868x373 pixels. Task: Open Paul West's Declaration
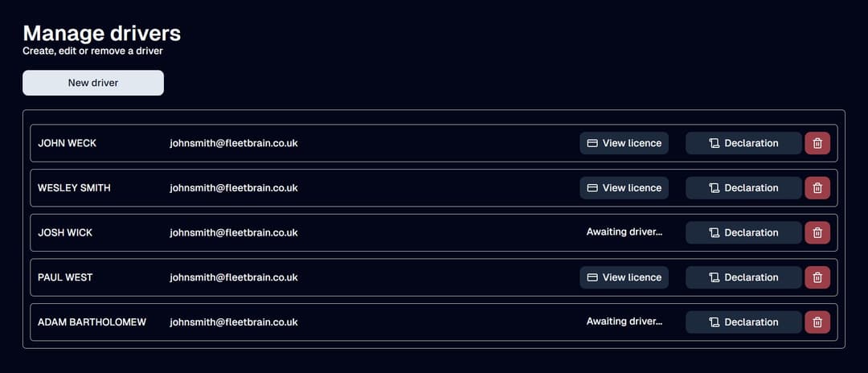click(x=743, y=277)
